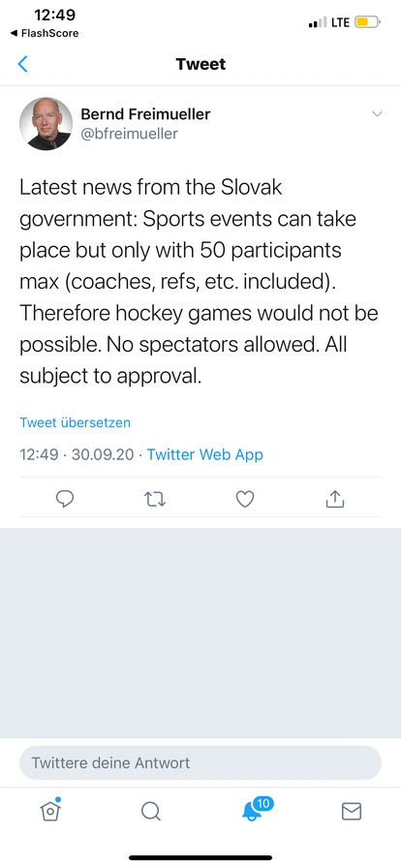
Task: Open the reply speech bubble icon
Action: (65, 499)
